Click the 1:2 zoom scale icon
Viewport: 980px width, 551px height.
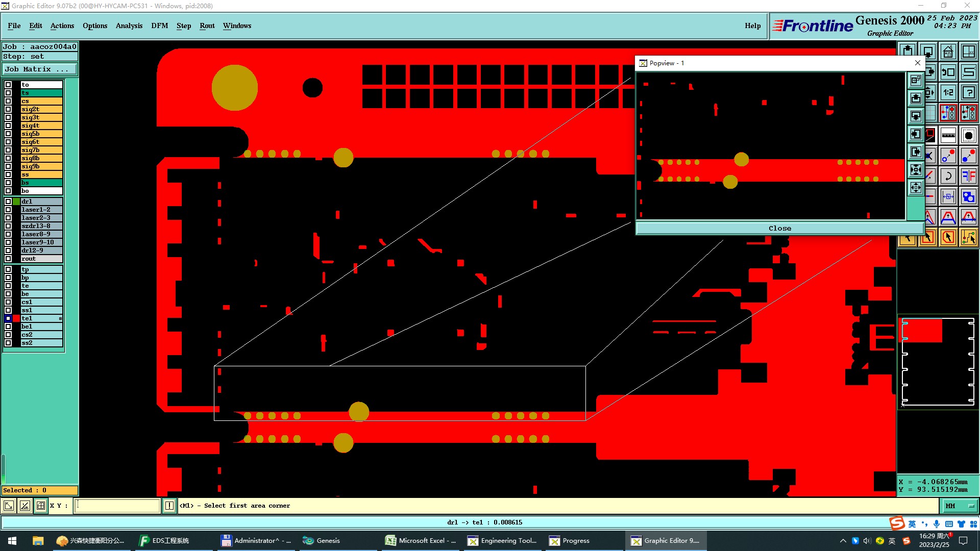click(x=948, y=92)
